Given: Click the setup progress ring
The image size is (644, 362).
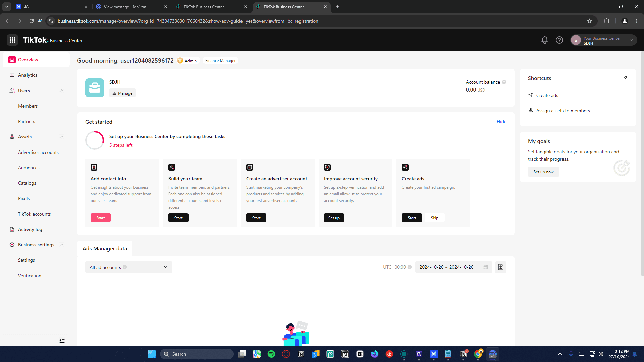Looking at the screenshot, I should [x=95, y=140].
